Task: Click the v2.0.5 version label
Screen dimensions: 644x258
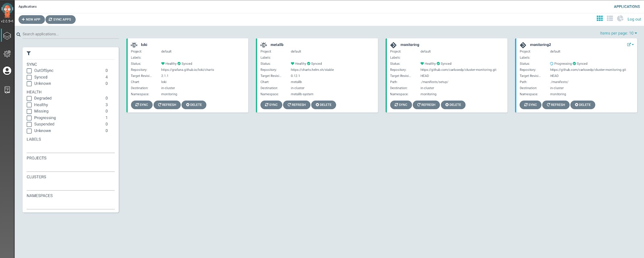Action: (7, 21)
